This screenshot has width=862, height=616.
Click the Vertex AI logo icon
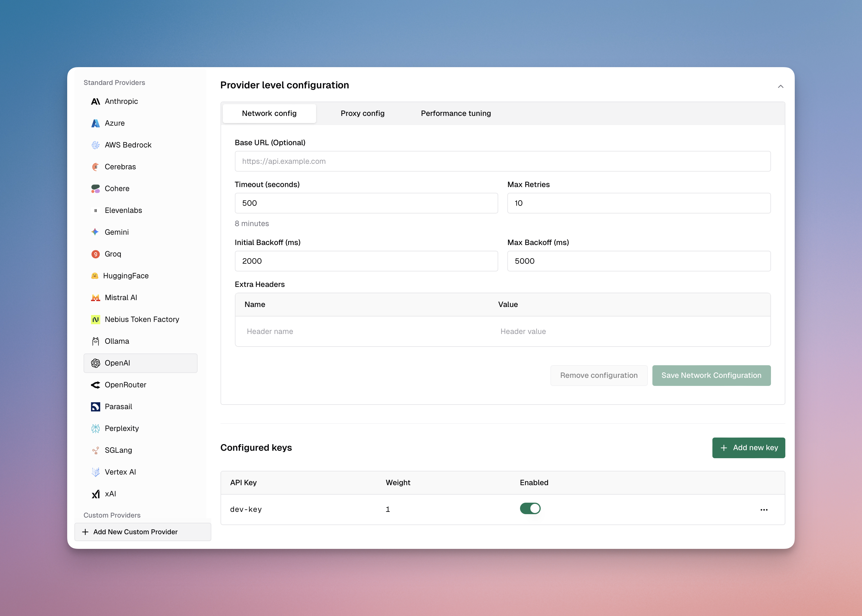pos(95,472)
